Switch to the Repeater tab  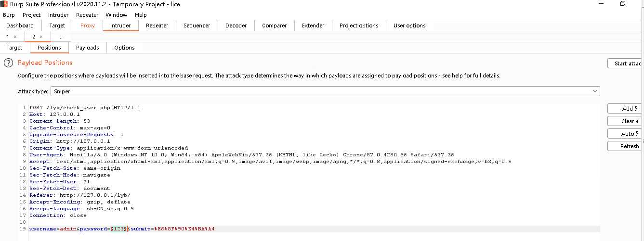coord(157,25)
